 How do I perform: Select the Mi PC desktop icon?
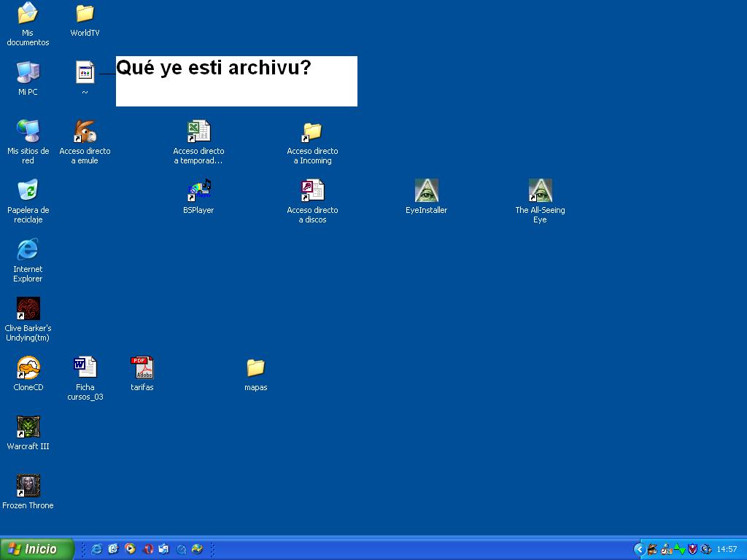[28, 73]
